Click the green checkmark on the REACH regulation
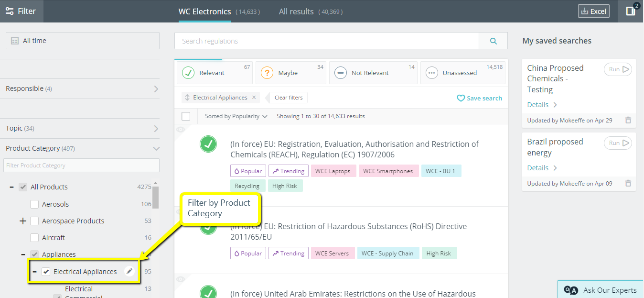The width and height of the screenshot is (644, 298). pyautogui.click(x=208, y=144)
